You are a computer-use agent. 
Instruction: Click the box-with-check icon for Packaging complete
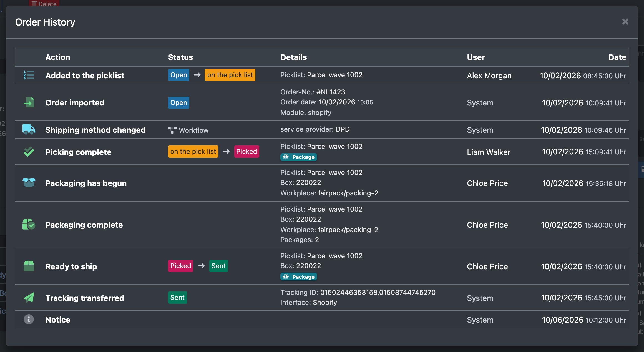(29, 224)
